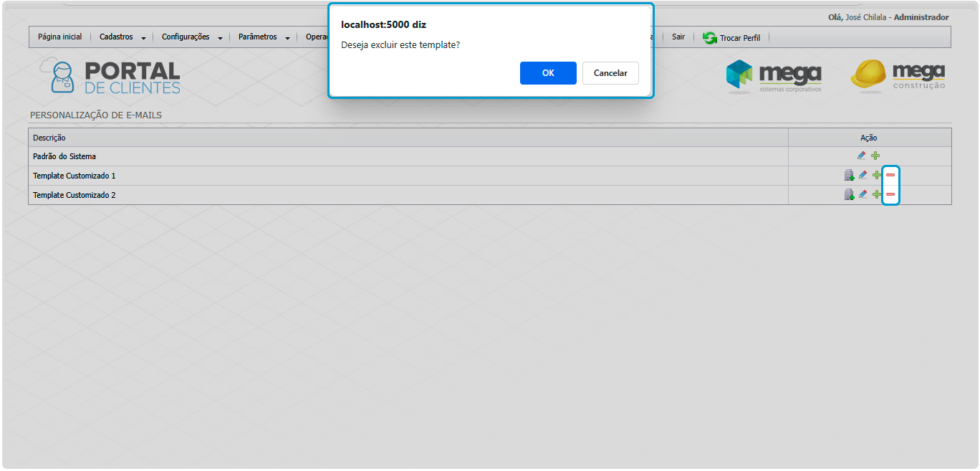The height and width of the screenshot is (471, 980).
Task: Click the building icon for Template Customizado 1
Action: (x=849, y=175)
